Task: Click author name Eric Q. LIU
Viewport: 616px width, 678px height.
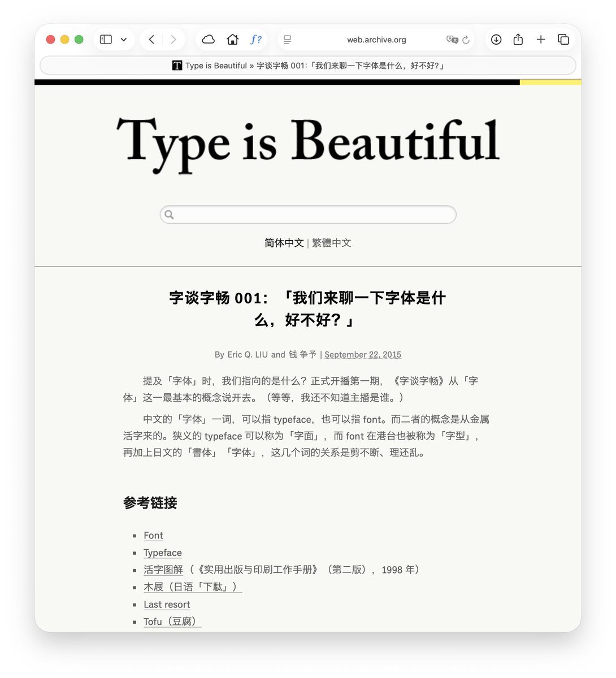Action: (x=248, y=355)
